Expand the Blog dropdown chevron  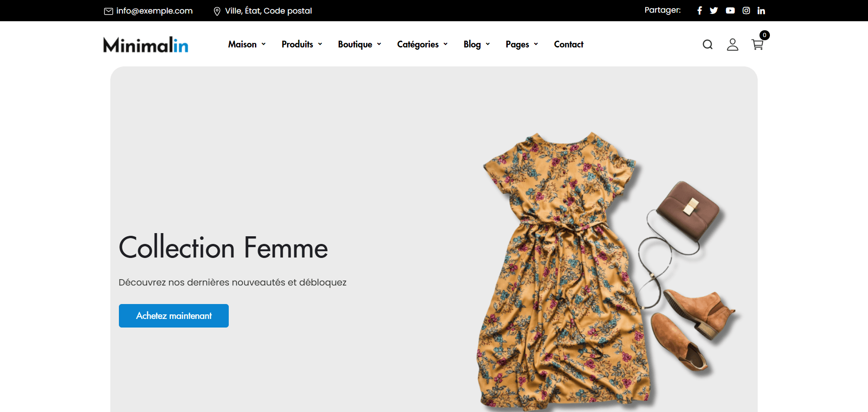click(488, 44)
